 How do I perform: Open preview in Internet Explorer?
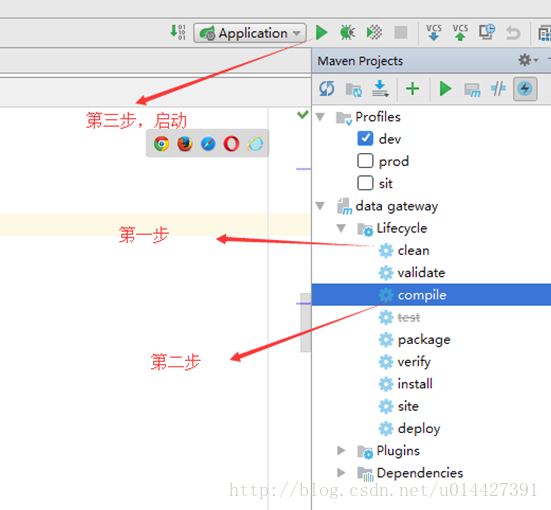pos(255,143)
